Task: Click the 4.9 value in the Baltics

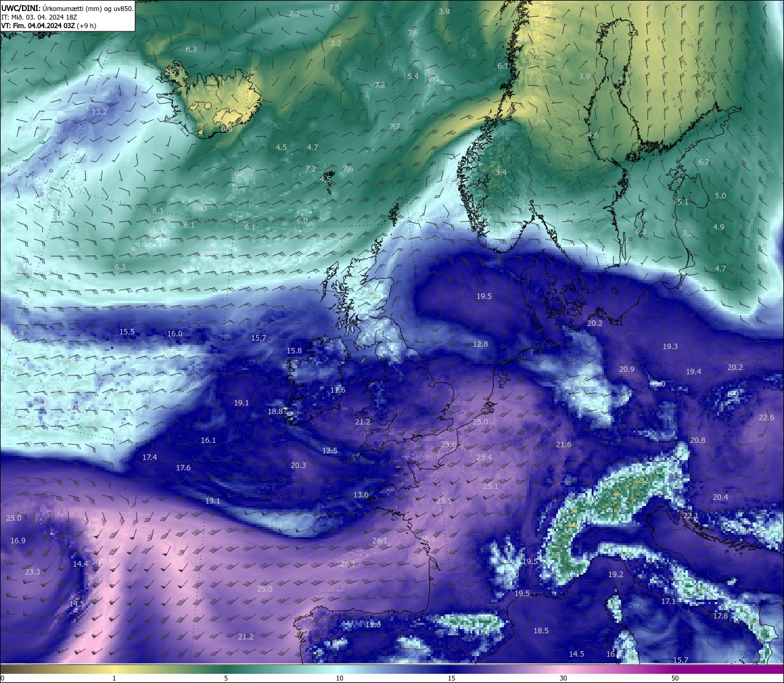Action: 718,227
